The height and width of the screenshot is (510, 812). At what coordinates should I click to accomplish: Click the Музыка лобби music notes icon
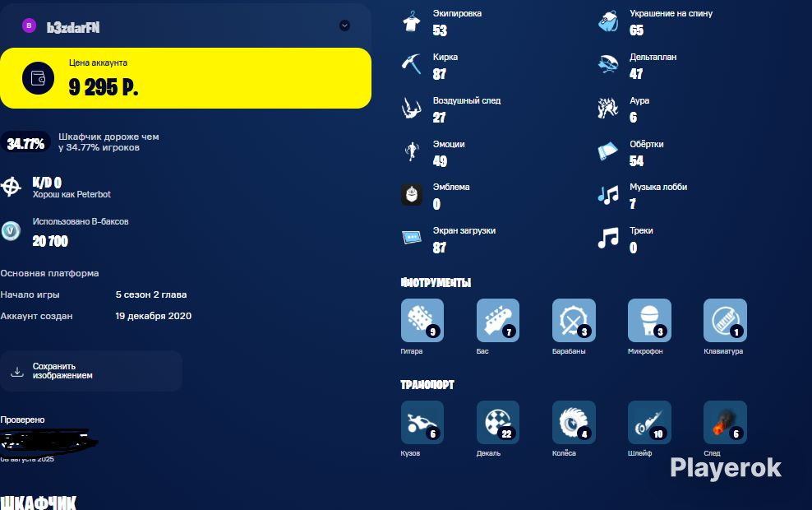coord(608,195)
